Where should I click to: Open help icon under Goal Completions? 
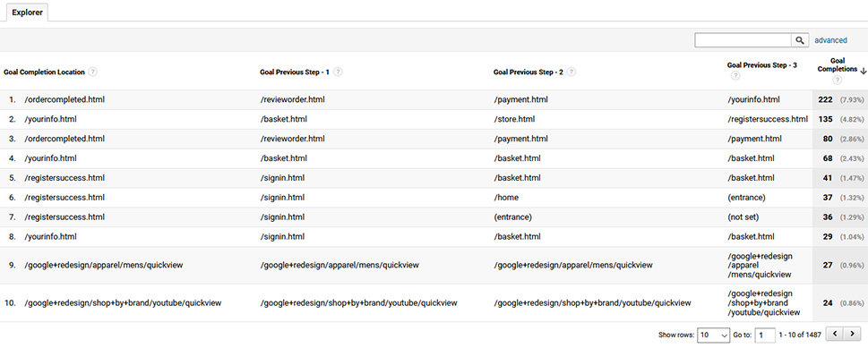[x=837, y=81]
